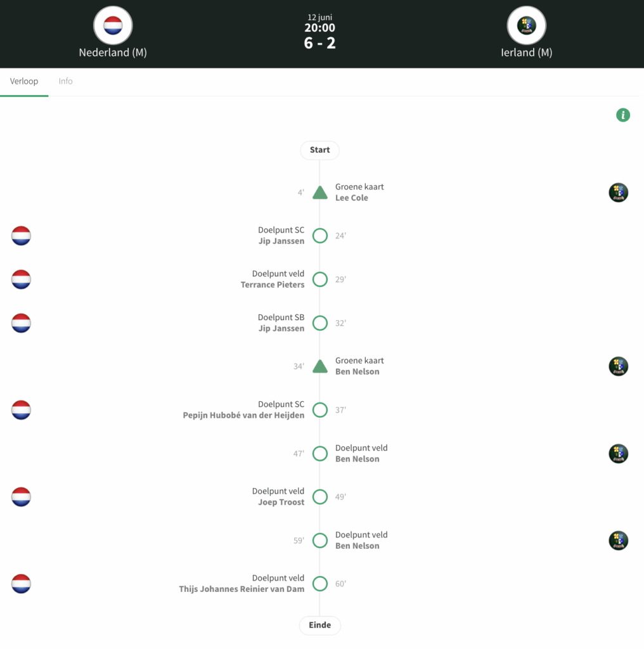Select the Verloop tab
The image size is (644, 649).
coord(24,81)
